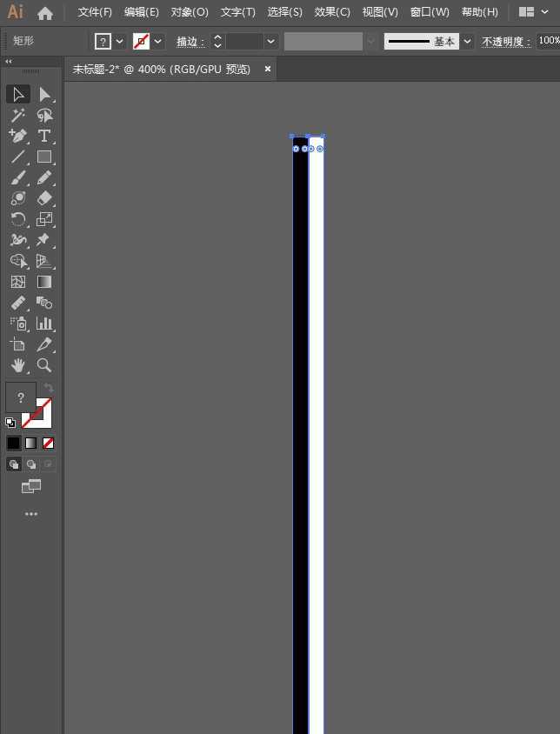Select the Zoom magnifier tool
This screenshot has width=560, height=734.
point(44,365)
